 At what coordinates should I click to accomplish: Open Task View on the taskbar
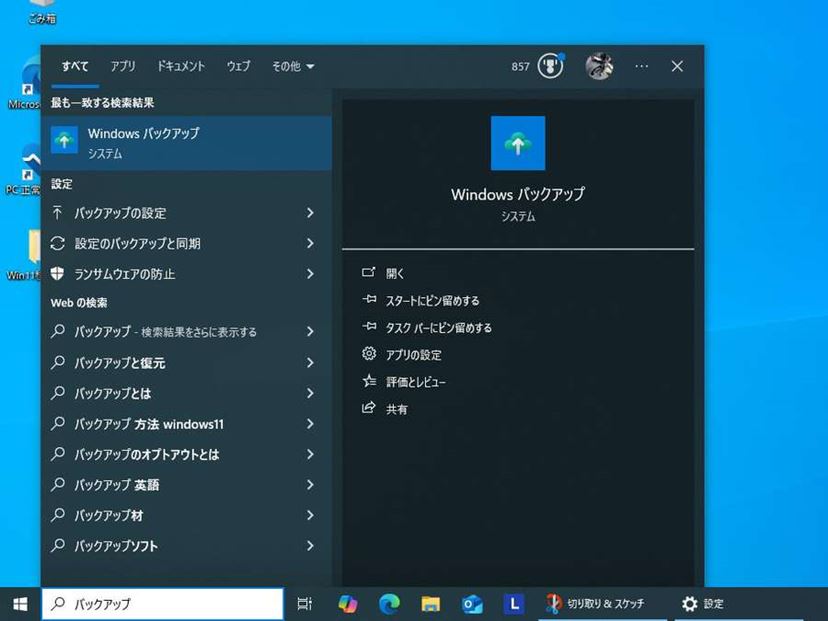[304, 603]
